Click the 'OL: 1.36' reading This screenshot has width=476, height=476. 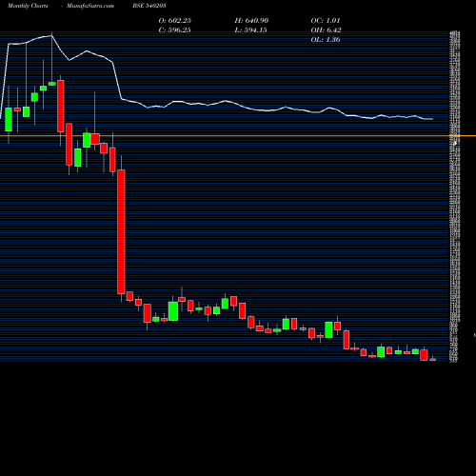326,39
